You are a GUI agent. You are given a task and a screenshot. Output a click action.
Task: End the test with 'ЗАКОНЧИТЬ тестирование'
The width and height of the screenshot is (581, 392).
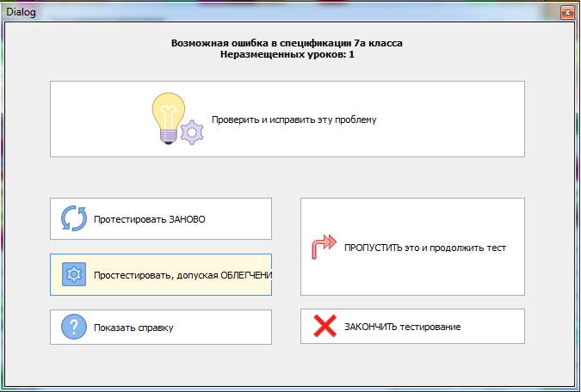tap(402, 327)
